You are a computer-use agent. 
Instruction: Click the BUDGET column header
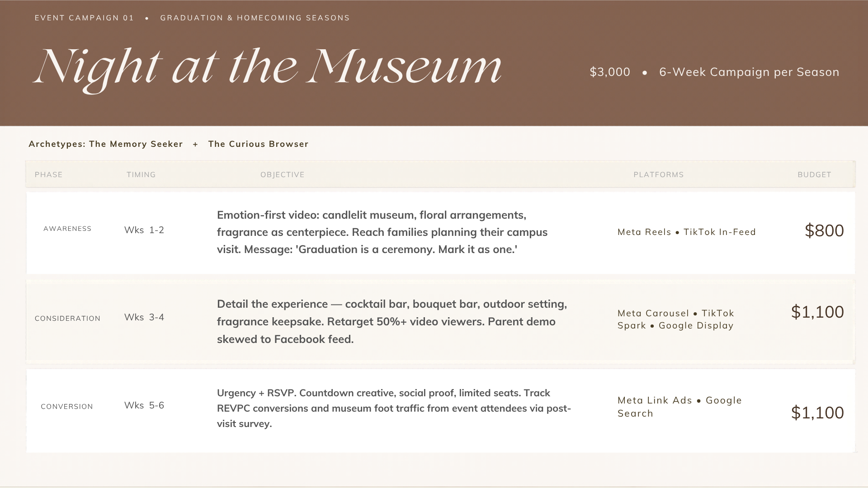[814, 175]
